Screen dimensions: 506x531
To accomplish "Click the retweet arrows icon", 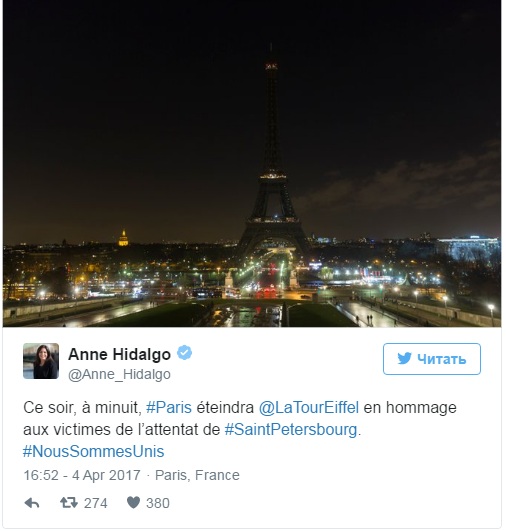I will click(x=69, y=503).
